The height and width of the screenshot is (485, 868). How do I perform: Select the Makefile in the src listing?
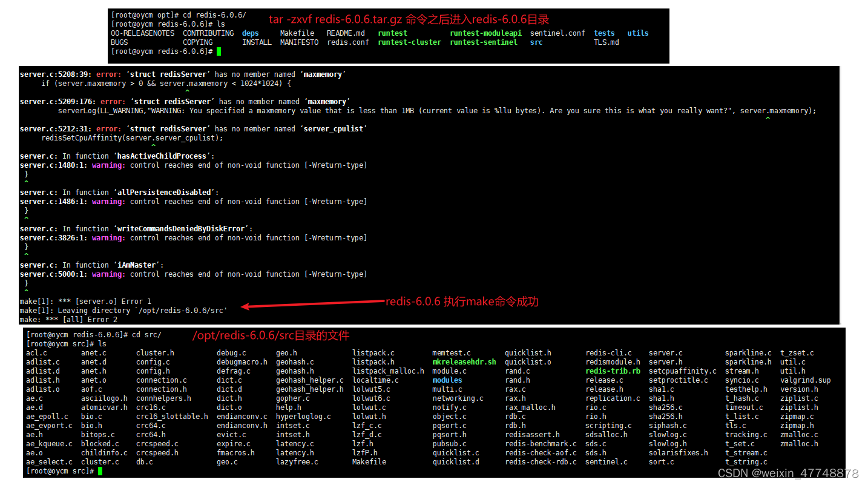coord(369,461)
